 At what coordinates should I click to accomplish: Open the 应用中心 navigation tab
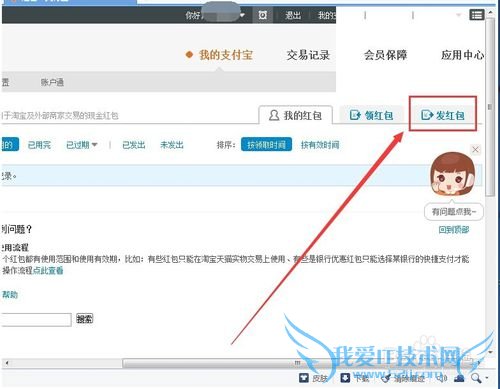[462, 55]
